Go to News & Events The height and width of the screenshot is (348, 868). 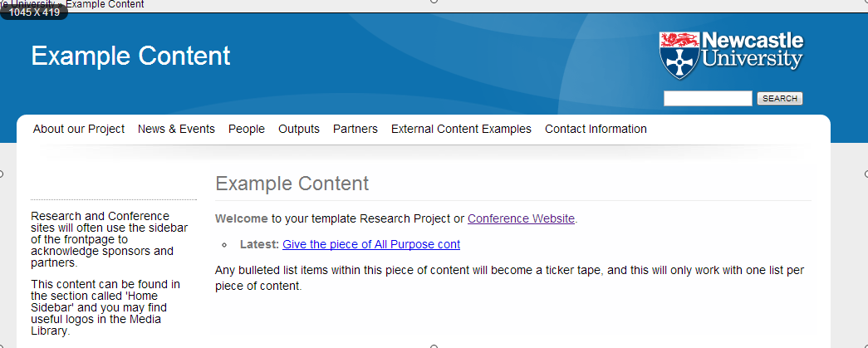[x=176, y=129]
